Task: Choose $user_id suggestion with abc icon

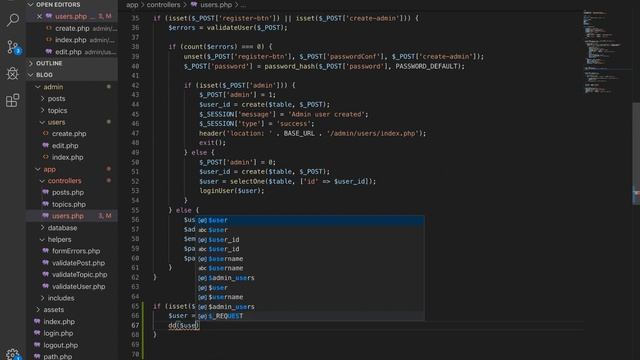Action: [310, 249]
